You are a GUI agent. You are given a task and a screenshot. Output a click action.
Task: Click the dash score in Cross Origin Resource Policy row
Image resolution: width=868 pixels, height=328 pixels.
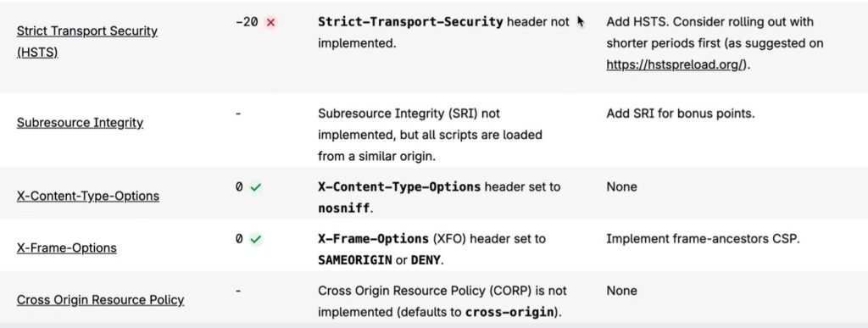[238, 291]
